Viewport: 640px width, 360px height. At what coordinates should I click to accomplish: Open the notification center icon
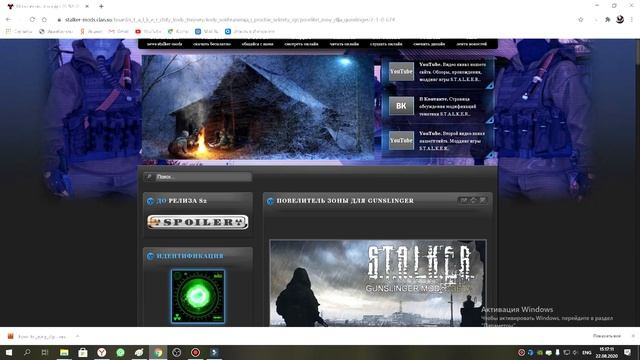(x=627, y=352)
